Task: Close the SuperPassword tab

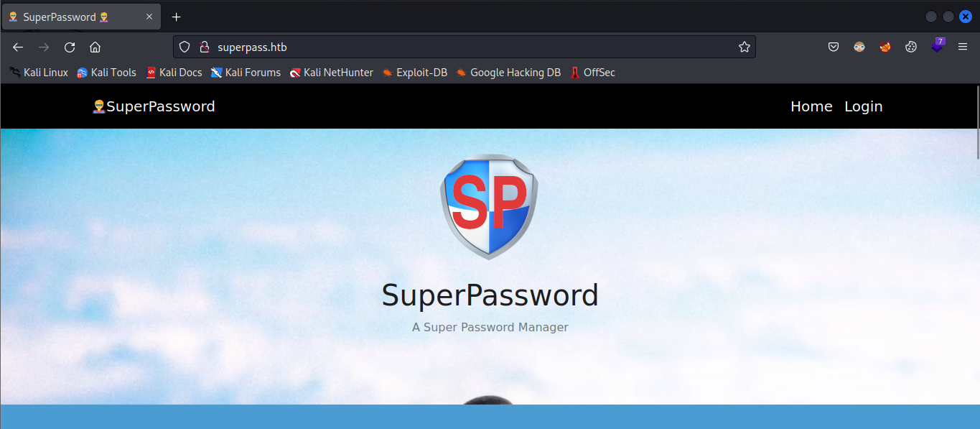Action: (149, 17)
